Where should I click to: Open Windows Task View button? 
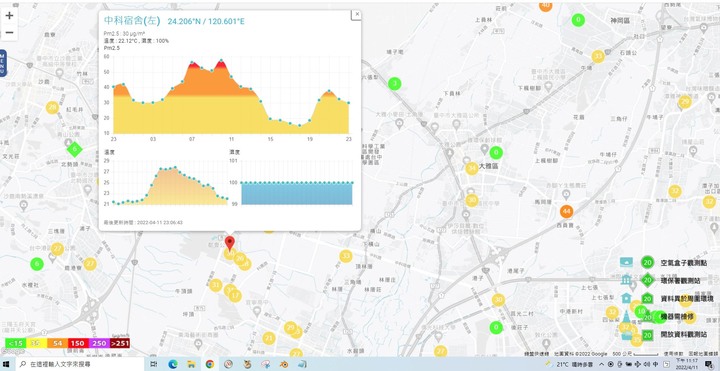tap(154, 364)
